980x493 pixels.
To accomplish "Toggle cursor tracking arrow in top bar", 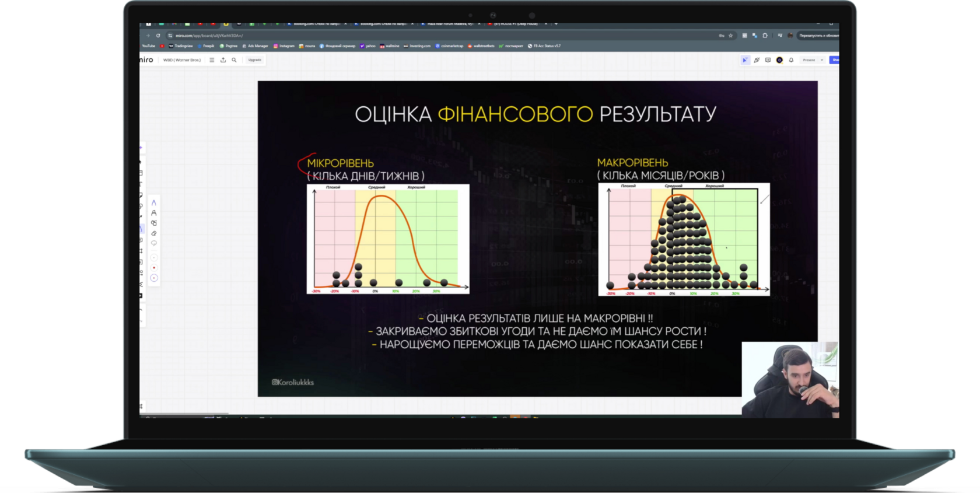I will (x=745, y=60).
